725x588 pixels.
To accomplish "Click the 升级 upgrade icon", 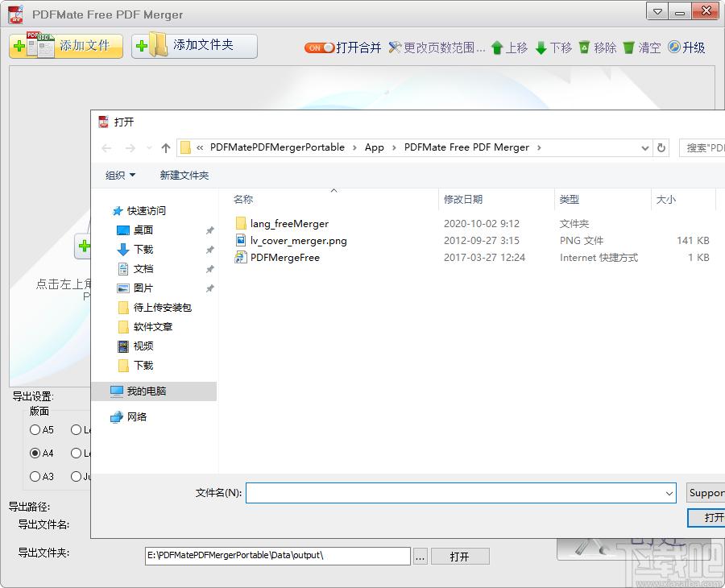I will pyautogui.click(x=673, y=48).
